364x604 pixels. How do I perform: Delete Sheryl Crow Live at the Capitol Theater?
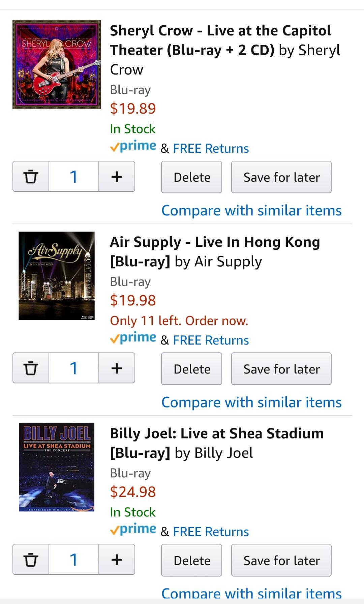coord(191,177)
